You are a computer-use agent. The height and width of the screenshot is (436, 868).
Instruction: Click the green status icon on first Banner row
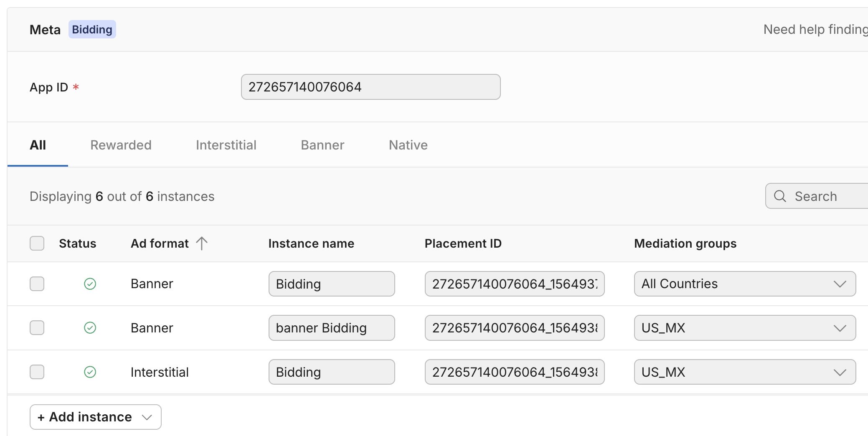point(90,284)
